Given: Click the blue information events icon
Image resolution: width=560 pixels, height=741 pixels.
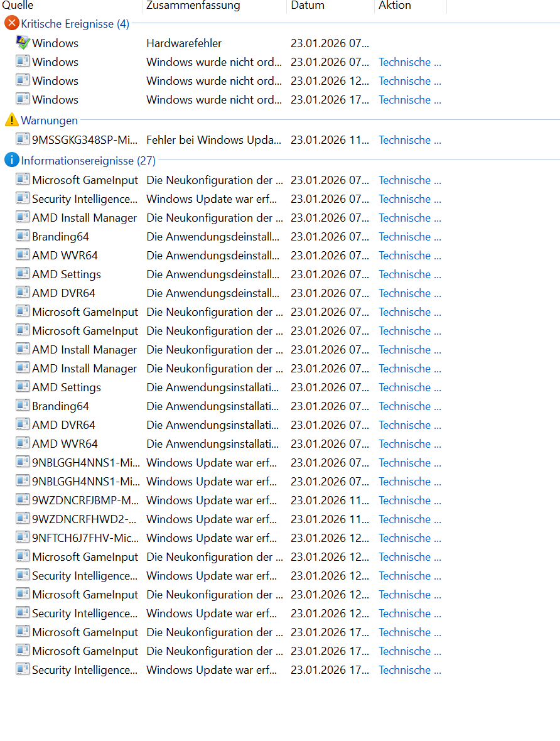Looking at the screenshot, I should coord(11,160).
